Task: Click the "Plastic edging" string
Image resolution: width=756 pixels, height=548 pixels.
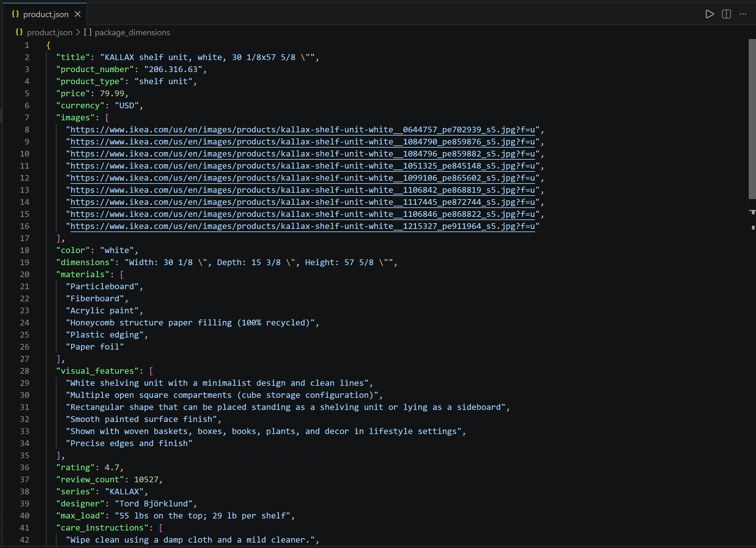Action: point(105,335)
